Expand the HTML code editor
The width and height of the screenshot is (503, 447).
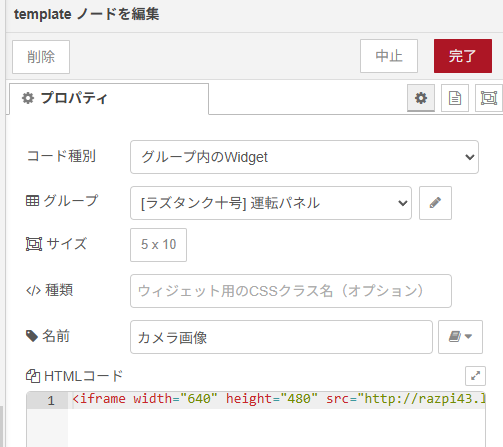tap(475, 376)
